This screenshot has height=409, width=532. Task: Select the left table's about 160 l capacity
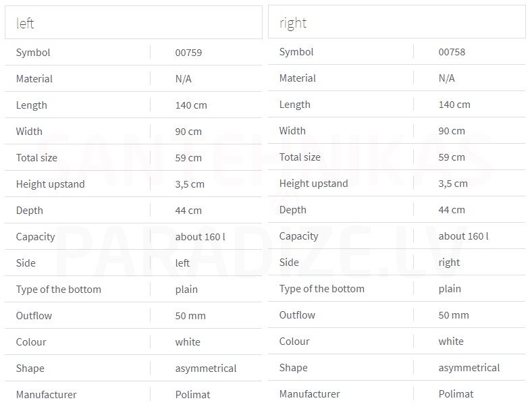click(201, 237)
